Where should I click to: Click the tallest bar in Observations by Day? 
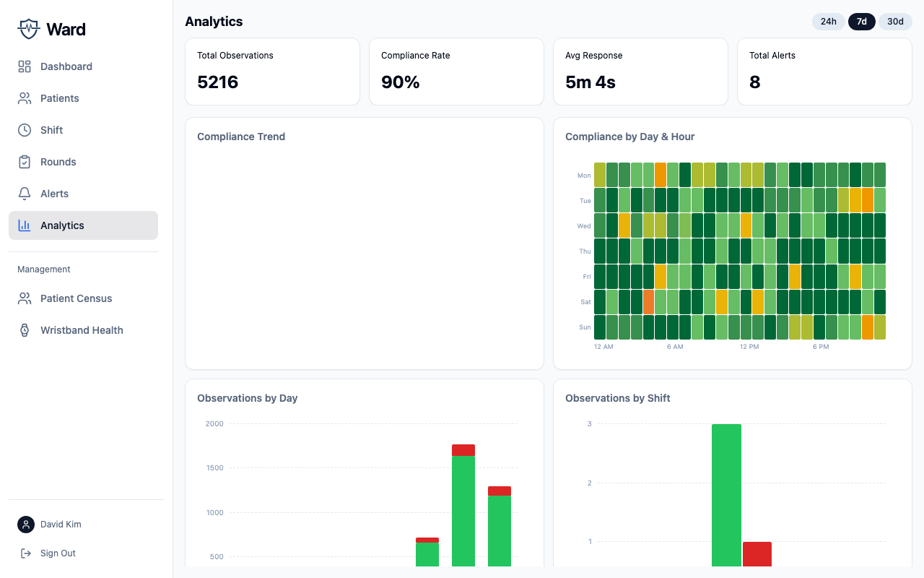[463, 506]
